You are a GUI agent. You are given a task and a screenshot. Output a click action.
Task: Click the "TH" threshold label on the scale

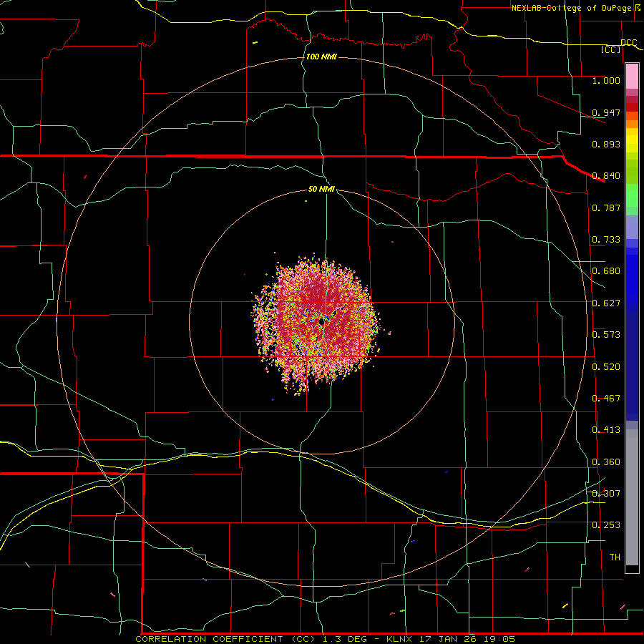[615, 557]
